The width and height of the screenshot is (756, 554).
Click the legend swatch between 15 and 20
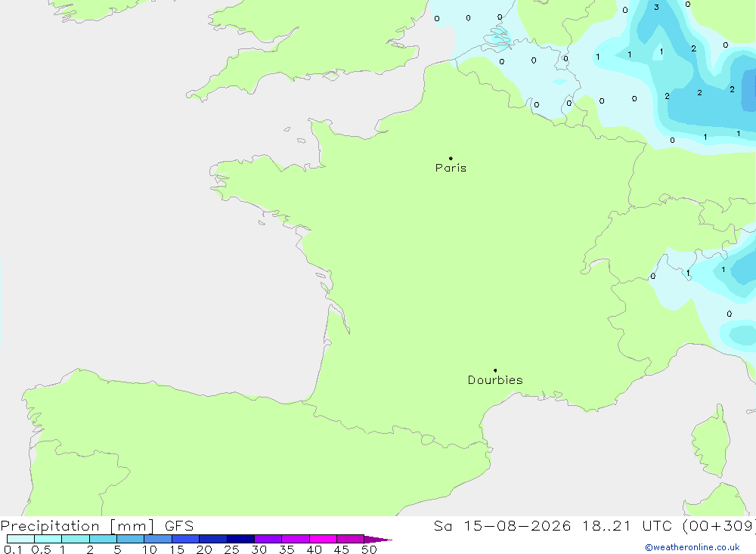(x=186, y=539)
